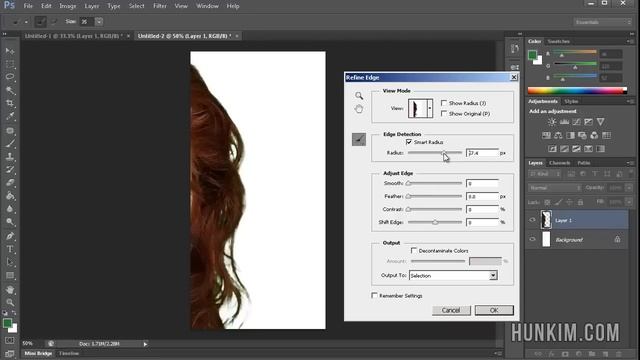Click Cancel in Refine Edge dialog

(451, 310)
